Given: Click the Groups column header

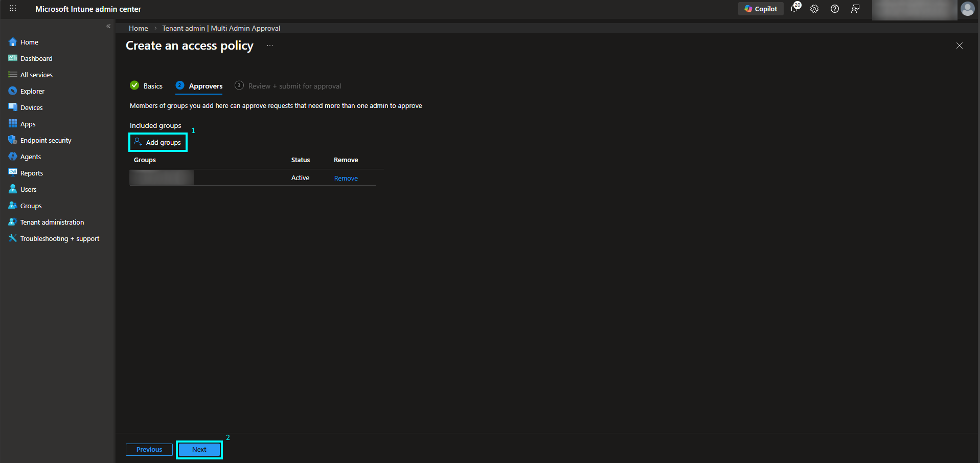Looking at the screenshot, I should (x=145, y=160).
